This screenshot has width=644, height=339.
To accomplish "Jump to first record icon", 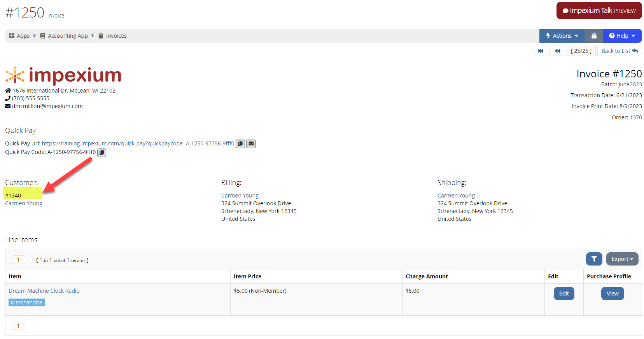I will [541, 51].
